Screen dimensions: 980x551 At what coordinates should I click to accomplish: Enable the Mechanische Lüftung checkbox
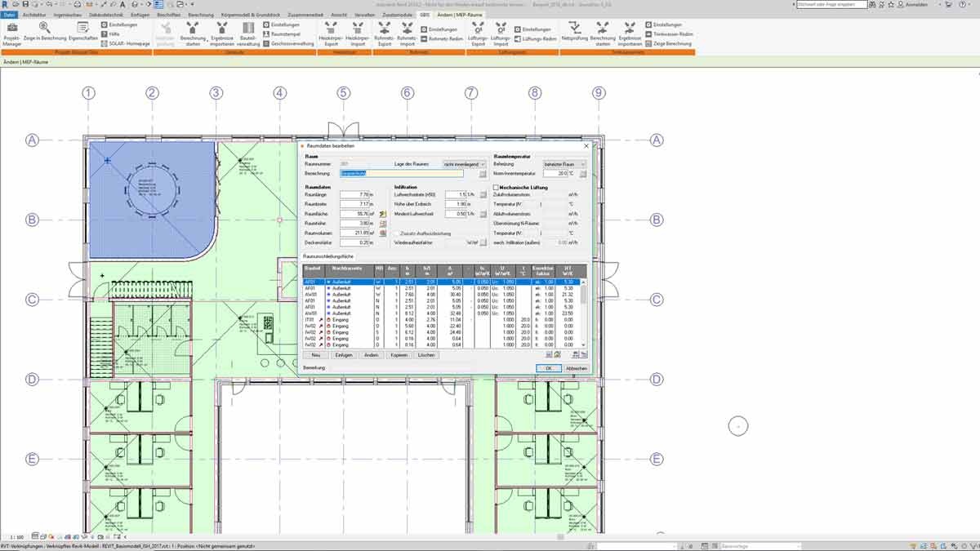click(497, 188)
